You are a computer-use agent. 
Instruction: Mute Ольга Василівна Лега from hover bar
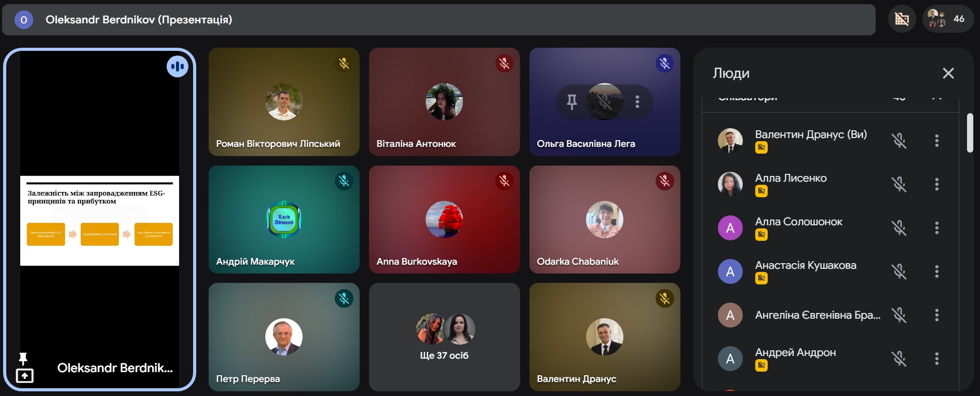[604, 102]
